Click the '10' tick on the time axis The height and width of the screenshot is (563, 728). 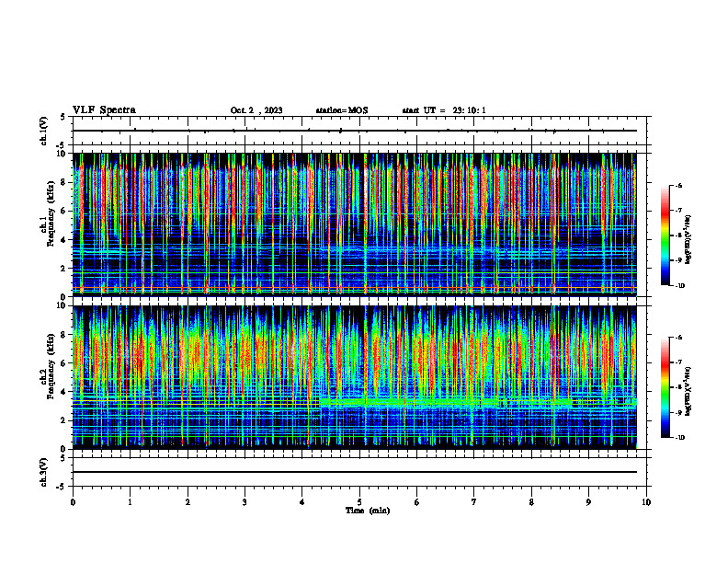point(646,502)
